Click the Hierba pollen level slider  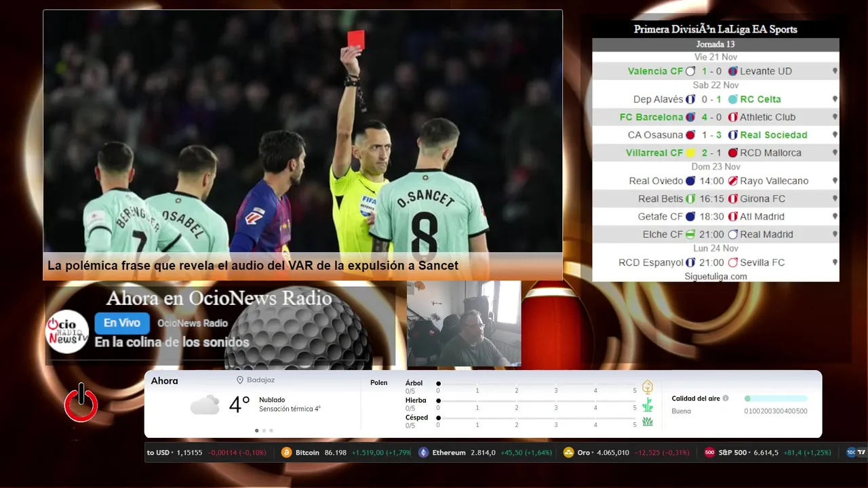(x=536, y=401)
